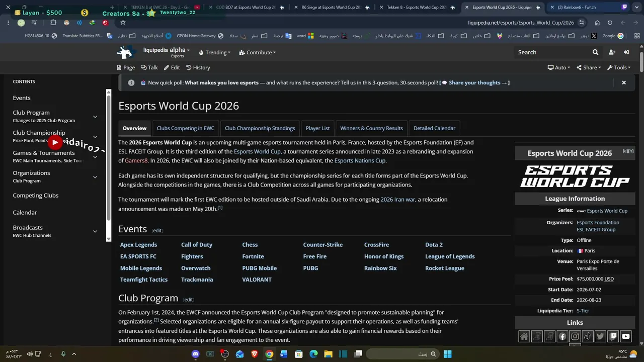Image resolution: width=644 pixels, height=362 pixels.
Task: Expand the Organizations contents section
Action: pos(95,176)
